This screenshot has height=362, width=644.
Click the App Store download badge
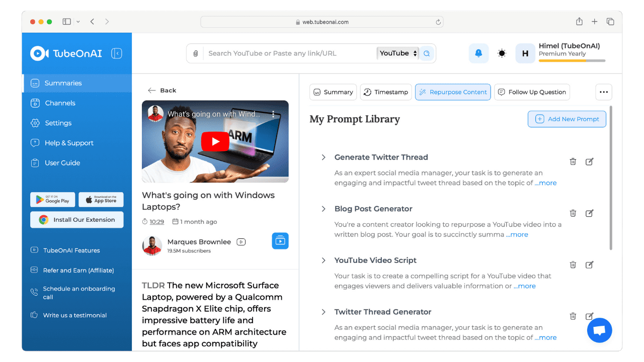[101, 200]
